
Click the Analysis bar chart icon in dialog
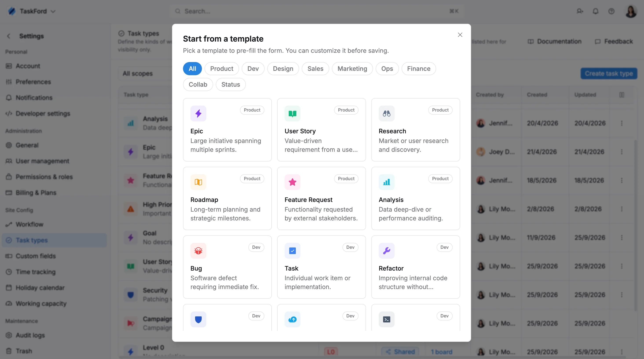pyautogui.click(x=386, y=182)
